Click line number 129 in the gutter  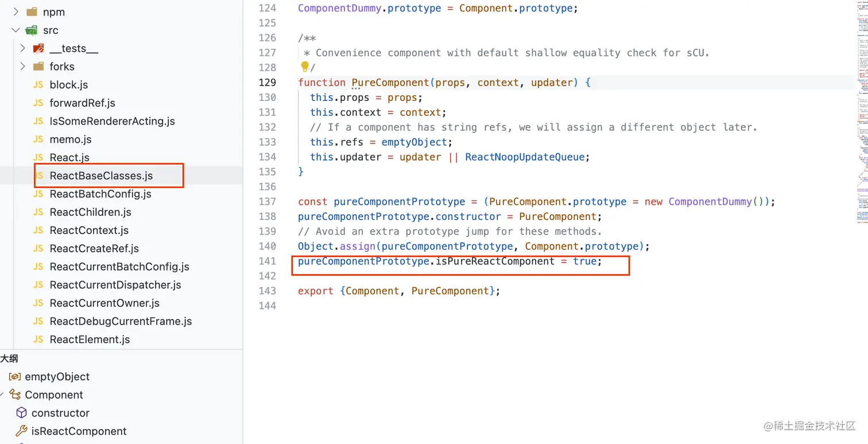click(267, 83)
